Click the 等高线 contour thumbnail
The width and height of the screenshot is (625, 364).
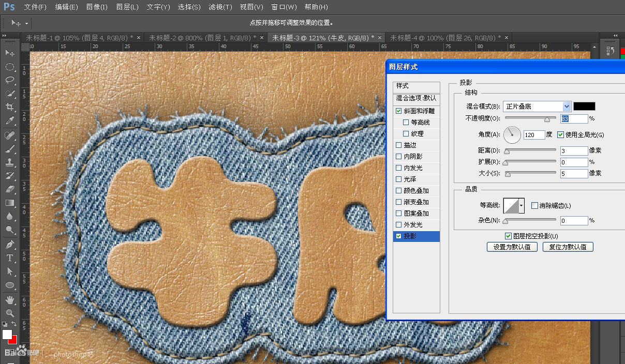[511, 206]
